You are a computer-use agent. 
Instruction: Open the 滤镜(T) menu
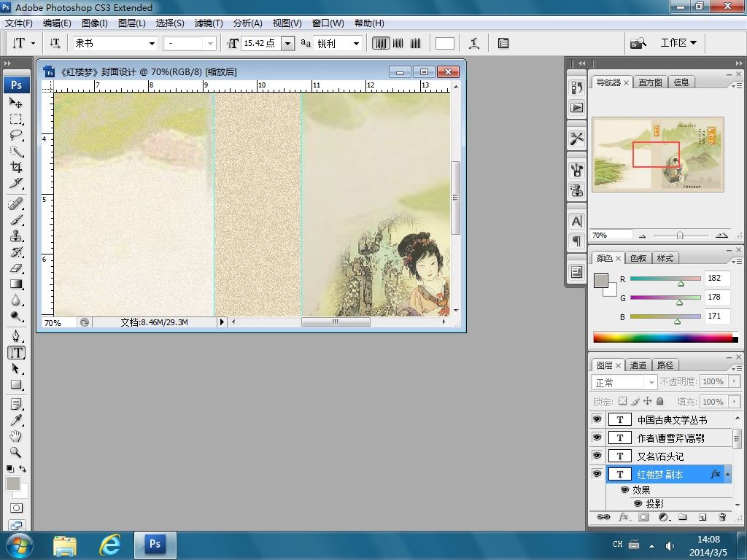coord(209,23)
